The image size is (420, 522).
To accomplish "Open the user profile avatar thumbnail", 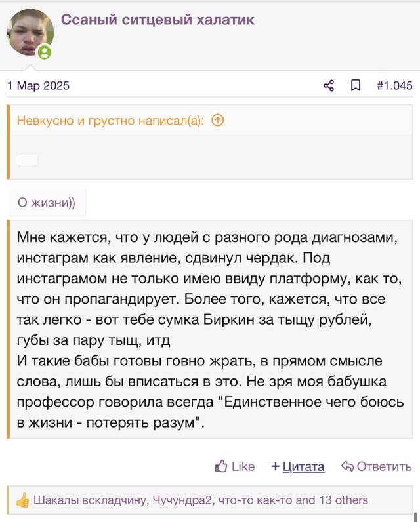I will tap(30, 32).
